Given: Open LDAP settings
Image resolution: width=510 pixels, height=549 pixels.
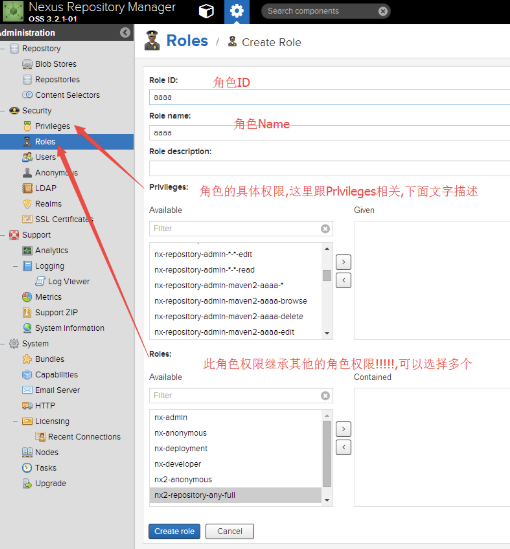Looking at the screenshot, I should click(46, 188).
